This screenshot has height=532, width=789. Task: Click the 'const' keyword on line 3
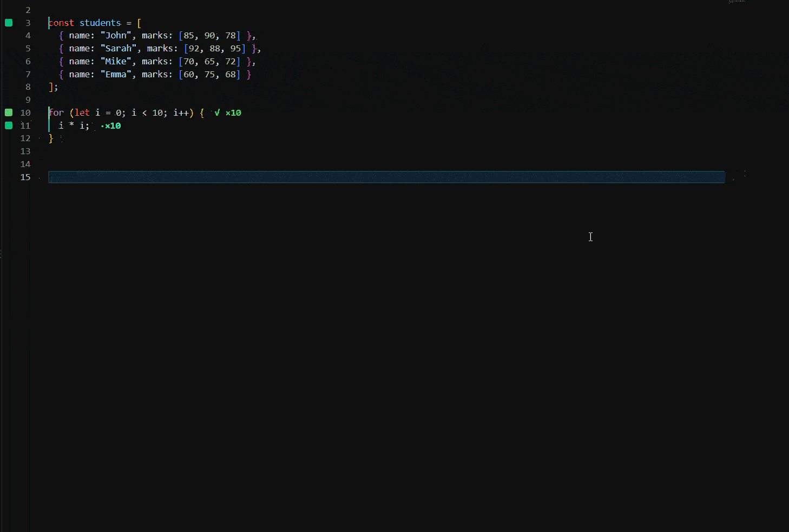click(x=61, y=23)
